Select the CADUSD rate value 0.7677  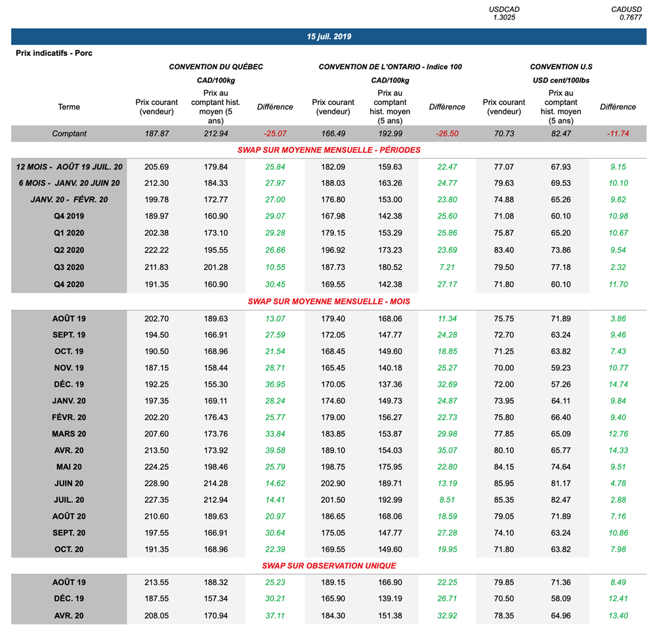tap(630, 18)
